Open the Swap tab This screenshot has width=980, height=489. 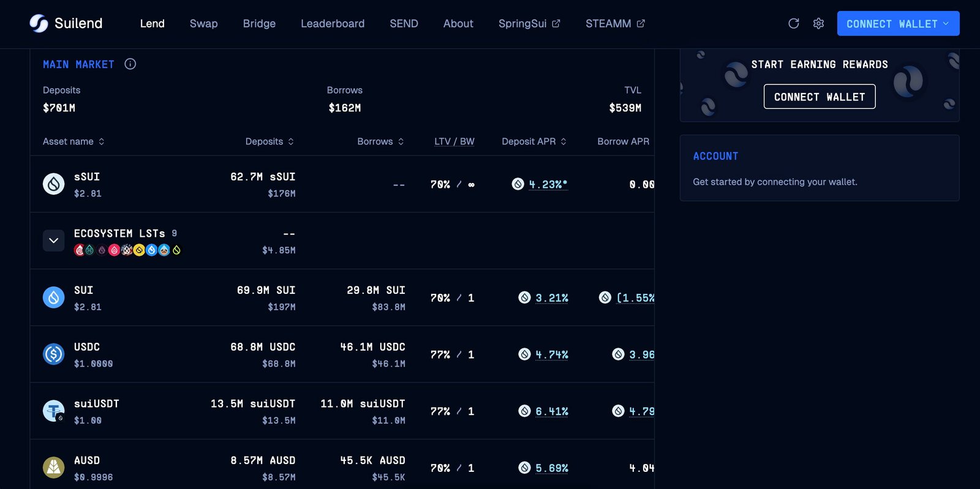(x=203, y=23)
